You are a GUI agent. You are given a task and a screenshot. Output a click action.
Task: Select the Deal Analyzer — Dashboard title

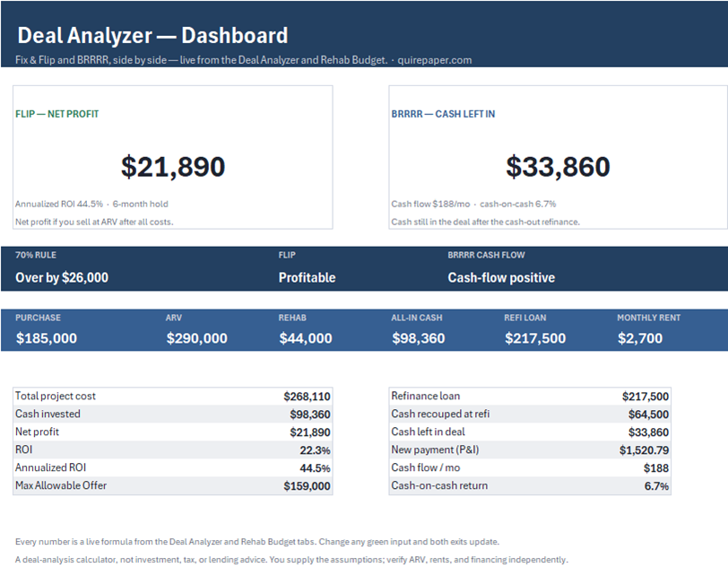point(152,36)
